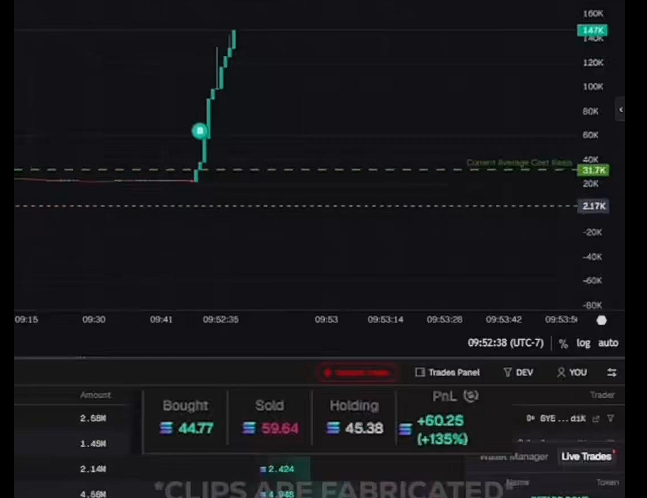Click the 09:53:14 time axis label
The width and height of the screenshot is (647, 498).
385,319
